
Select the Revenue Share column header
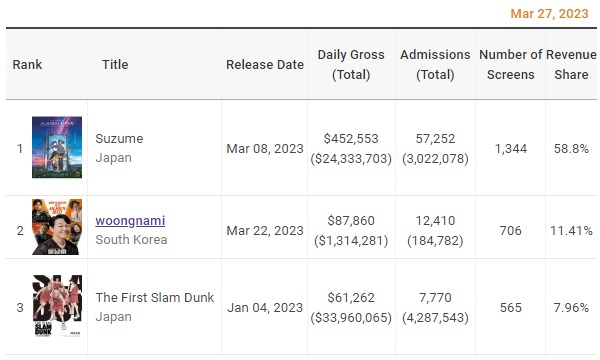pyautogui.click(x=571, y=64)
